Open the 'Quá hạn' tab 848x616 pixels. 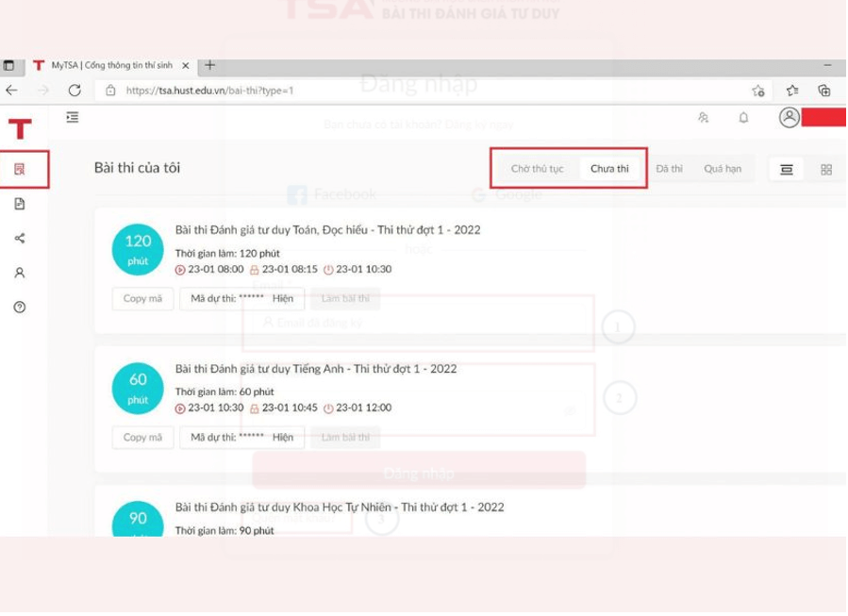[x=723, y=169]
